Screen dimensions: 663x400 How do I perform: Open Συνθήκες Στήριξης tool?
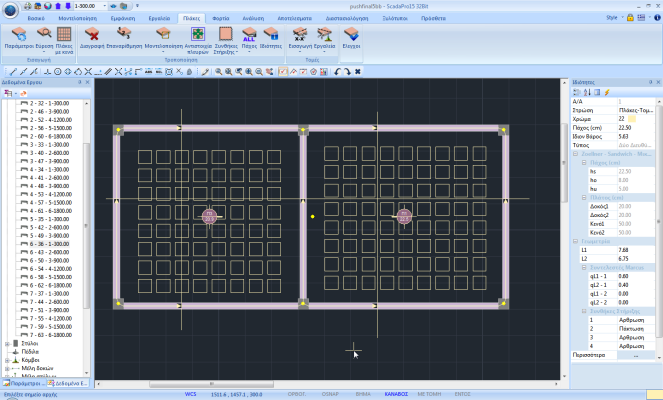(x=226, y=41)
